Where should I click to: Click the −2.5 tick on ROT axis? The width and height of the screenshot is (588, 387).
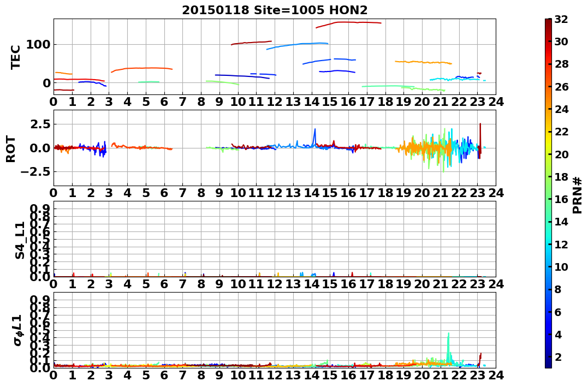(x=34, y=172)
